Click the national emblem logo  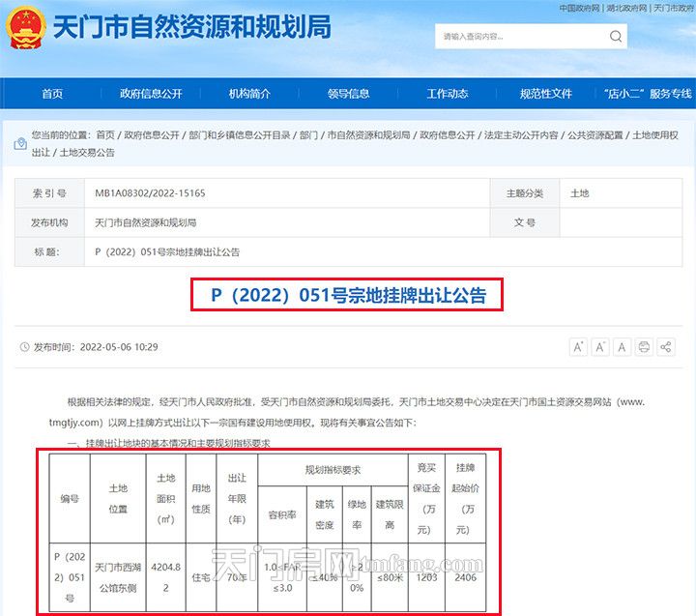tap(25, 29)
